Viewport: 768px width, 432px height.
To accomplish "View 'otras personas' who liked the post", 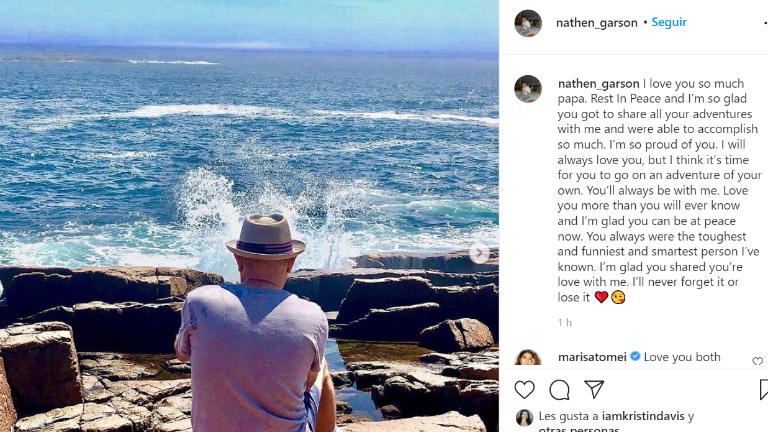I will coord(578,429).
